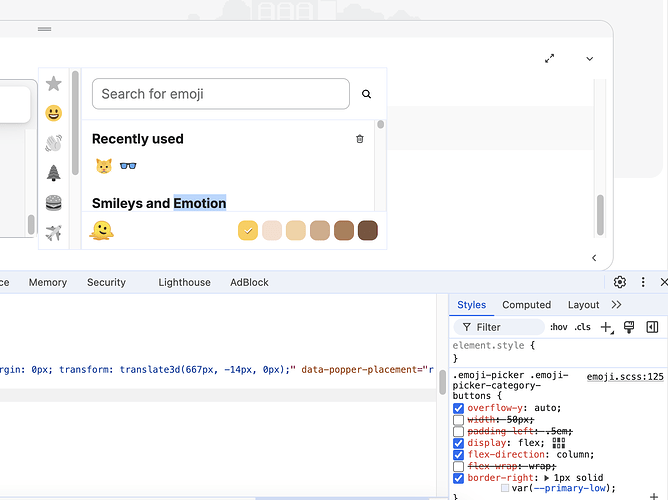Clear recently used emojis with trash icon
Image resolution: width=668 pixels, height=500 pixels.
(x=360, y=139)
